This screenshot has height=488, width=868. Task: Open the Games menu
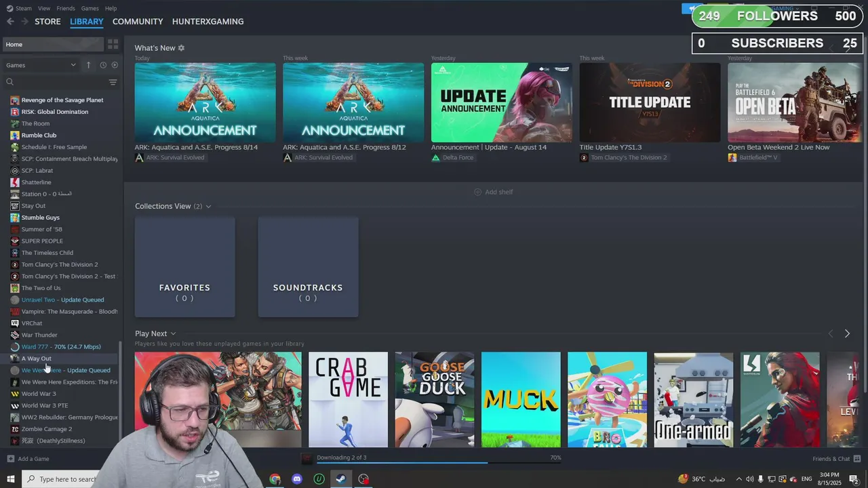90,8
